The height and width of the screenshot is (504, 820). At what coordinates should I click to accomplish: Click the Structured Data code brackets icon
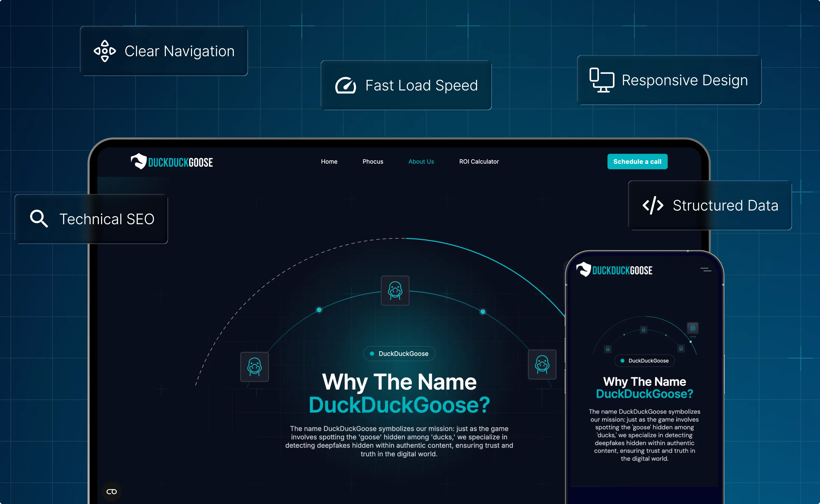[x=653, y=205]
